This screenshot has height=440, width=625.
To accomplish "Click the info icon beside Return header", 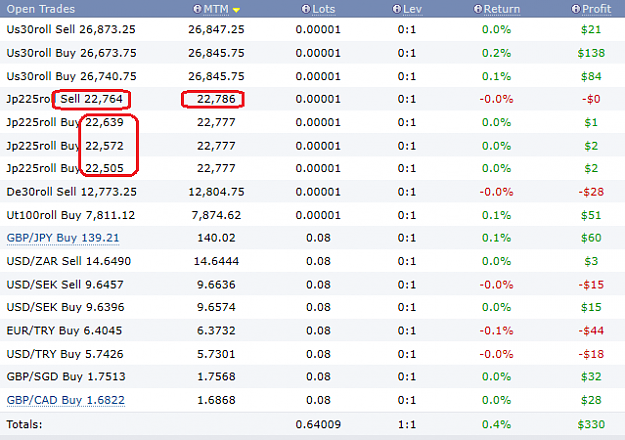I will click(478, 9).
